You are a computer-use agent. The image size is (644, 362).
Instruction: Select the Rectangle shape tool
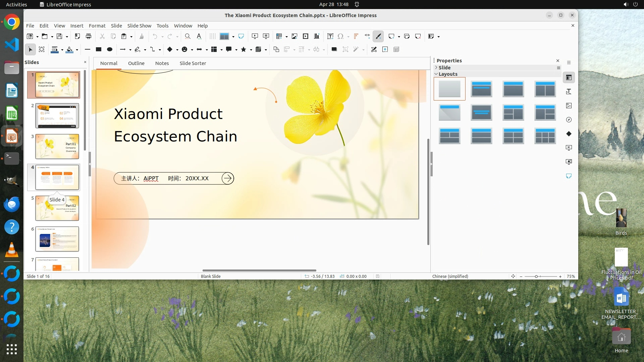click(99, 49)
